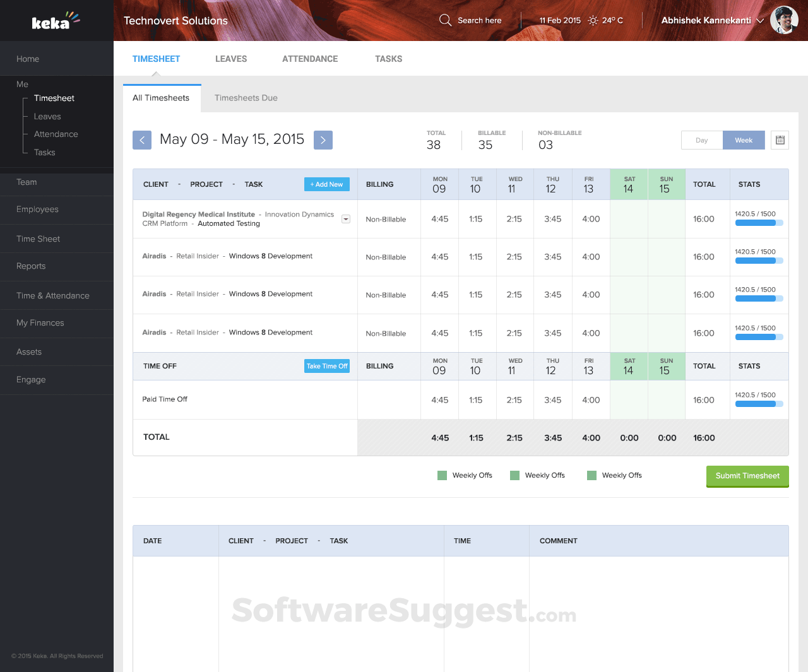
Task: Click the search magnifier icon
Action: tap(445, 20)
